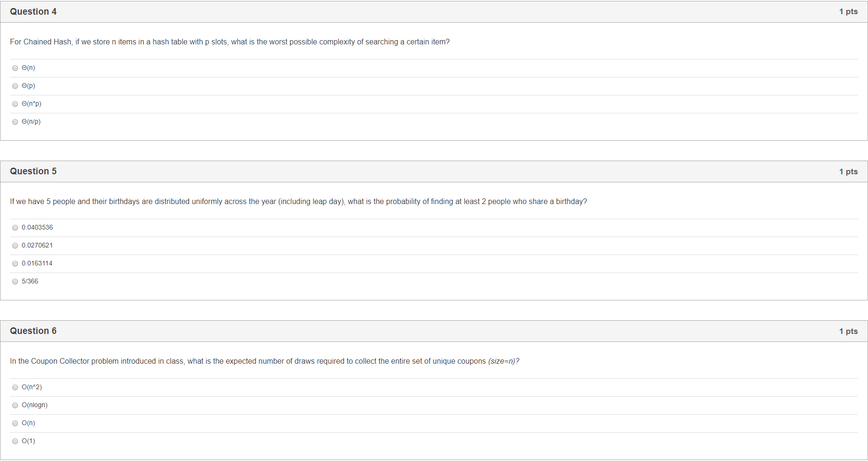Click the Question 5 title bar
Screen dimensions: 868x461
(33, 171)
